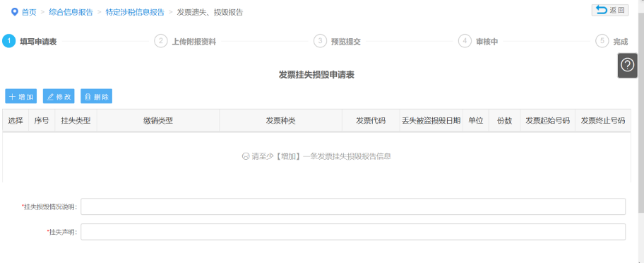This screenshot has width=644, height=263.
Task: Select the step 2 circle icon
Action: (160, 41)
